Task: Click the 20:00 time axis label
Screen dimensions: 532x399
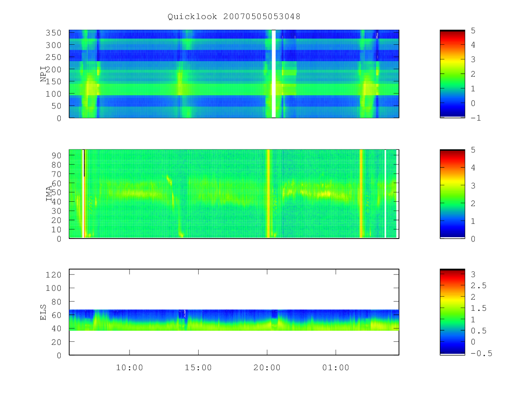Action: click(267, 368)
